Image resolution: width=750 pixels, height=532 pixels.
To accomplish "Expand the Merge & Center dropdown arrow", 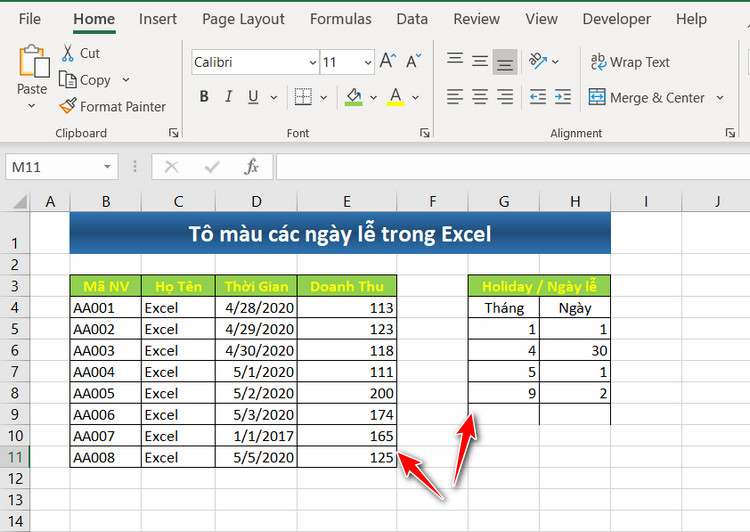I will (720, 98).
